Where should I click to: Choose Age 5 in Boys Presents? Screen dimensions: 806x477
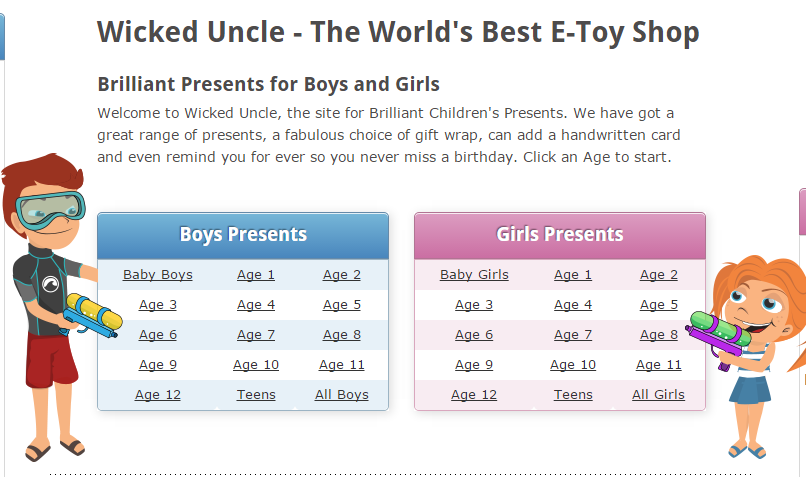tap(342, 305)
